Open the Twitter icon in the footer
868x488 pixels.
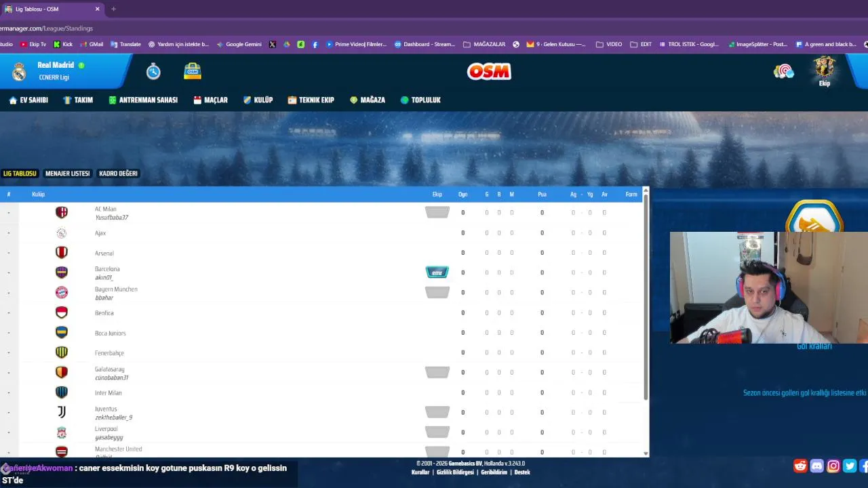(850, 466)
